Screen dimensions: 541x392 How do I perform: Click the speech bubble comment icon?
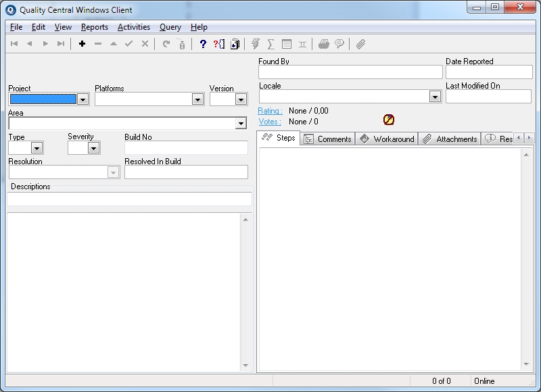tap(339, 44)
